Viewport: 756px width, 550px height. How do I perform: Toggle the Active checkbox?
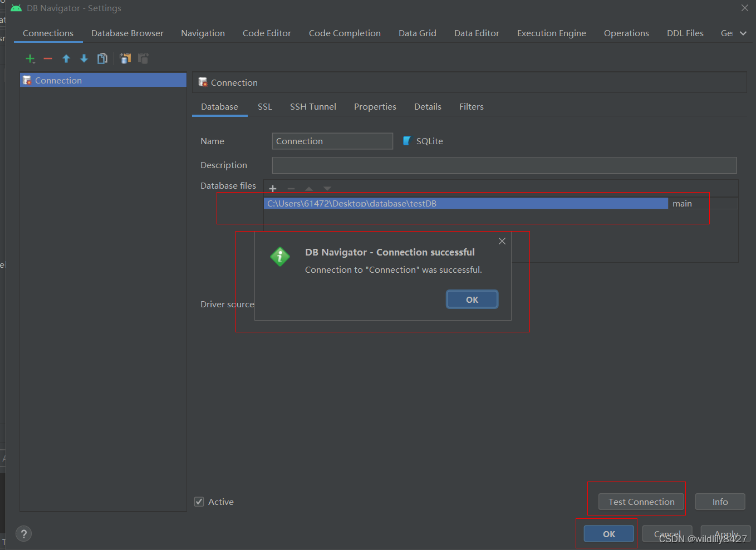pos(199,502)
